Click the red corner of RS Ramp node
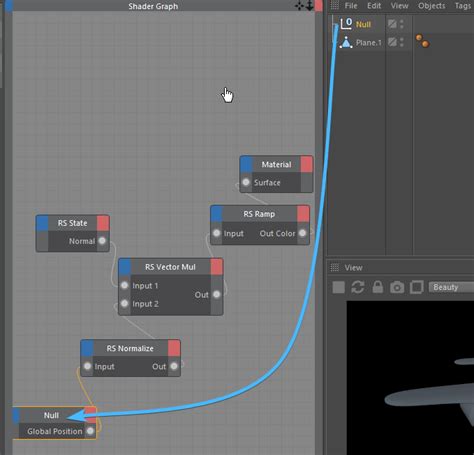The height and width of the screenshot is (455, 474). pyautogui.click(x=303, y=214)
